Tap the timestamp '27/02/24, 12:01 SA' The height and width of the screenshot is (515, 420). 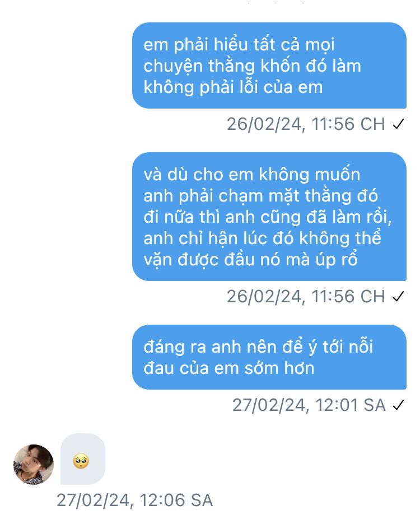[309, 405]
